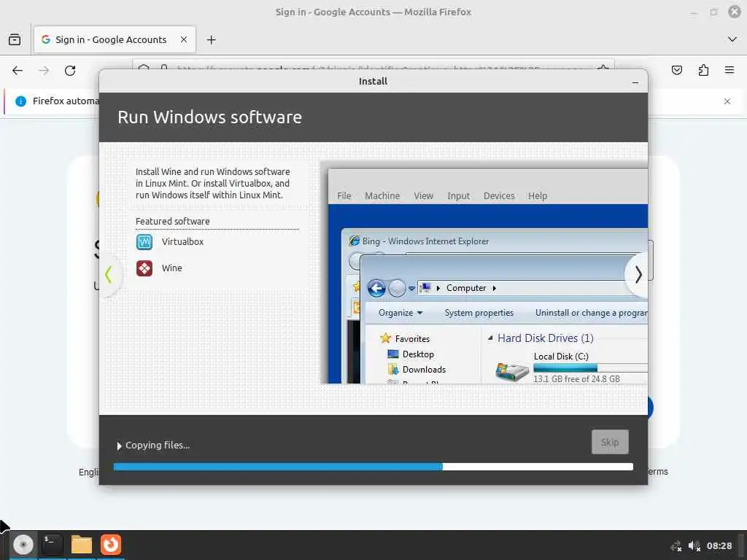Click the Wine icon in Featured software
Image resolution: width=747 pixels, height=560 pixels.
coord(144,268)
